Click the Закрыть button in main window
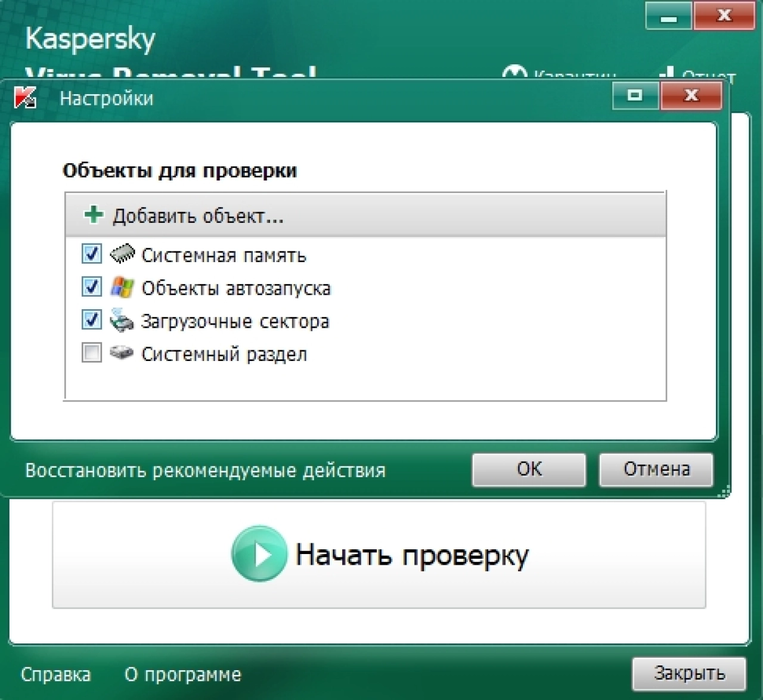Image resolution: width=763 pixels, height=700 pixels. coord(689,674)
